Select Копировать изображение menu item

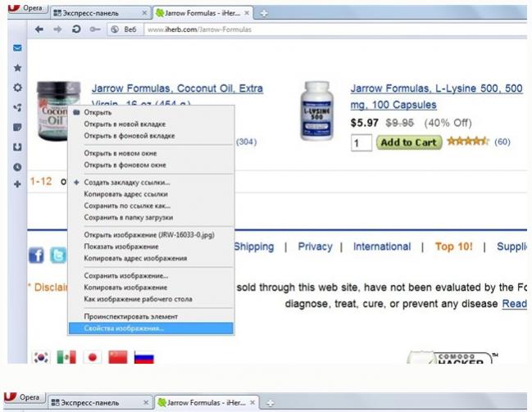[x=151, y=287]
